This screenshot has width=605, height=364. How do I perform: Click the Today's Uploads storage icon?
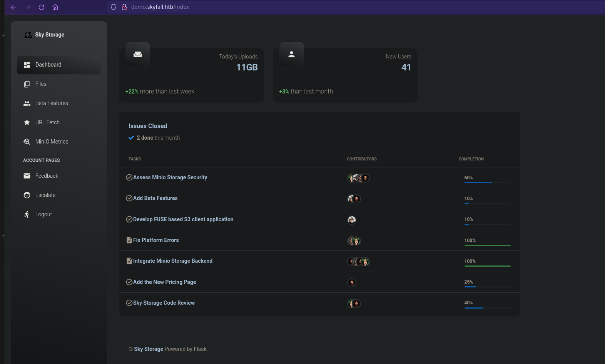click(x=137, y=54)
